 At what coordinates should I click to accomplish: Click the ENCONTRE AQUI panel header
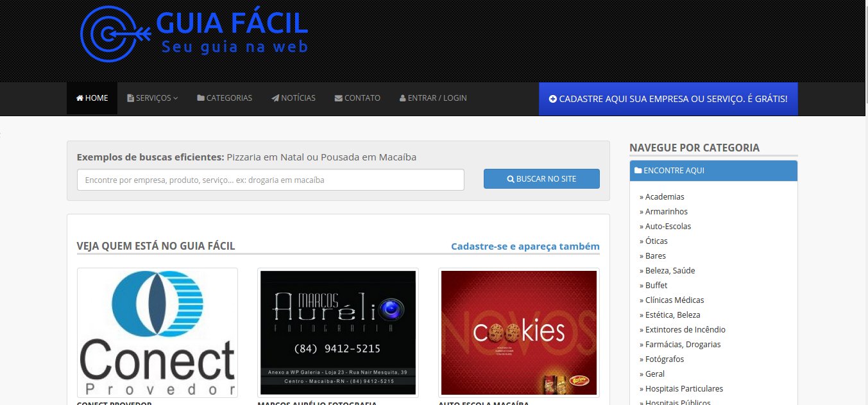(713, 171)
